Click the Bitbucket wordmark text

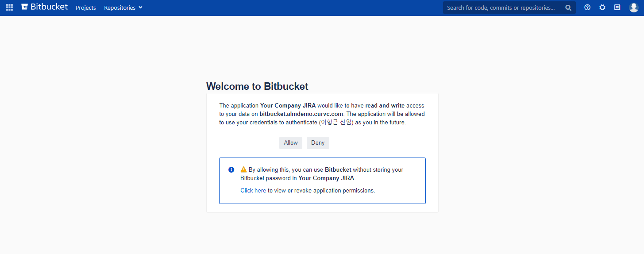[x=49, y=7]
